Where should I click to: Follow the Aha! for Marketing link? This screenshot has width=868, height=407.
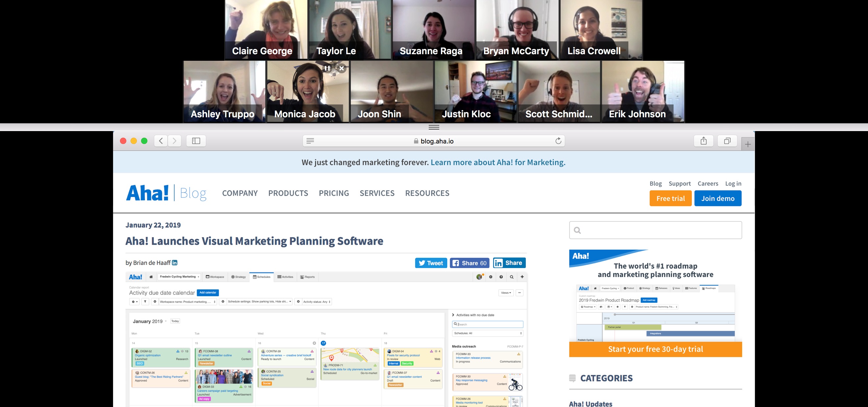click(x=498, y=162)
